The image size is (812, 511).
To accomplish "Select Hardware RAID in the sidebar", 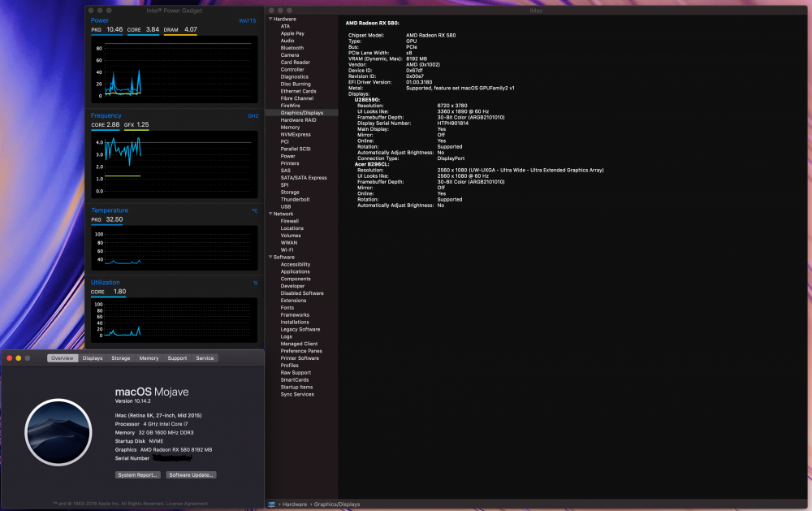I will pos(298,119).
